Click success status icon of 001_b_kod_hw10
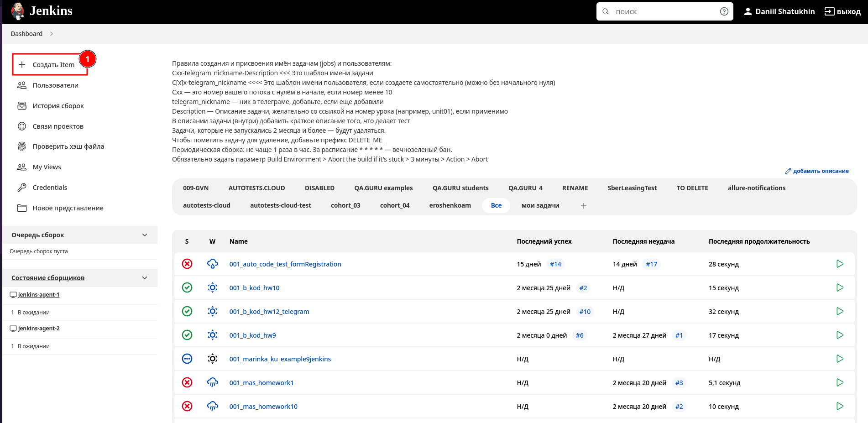The width and height of the screenshot is (868, 423). [x=187, y=287]
